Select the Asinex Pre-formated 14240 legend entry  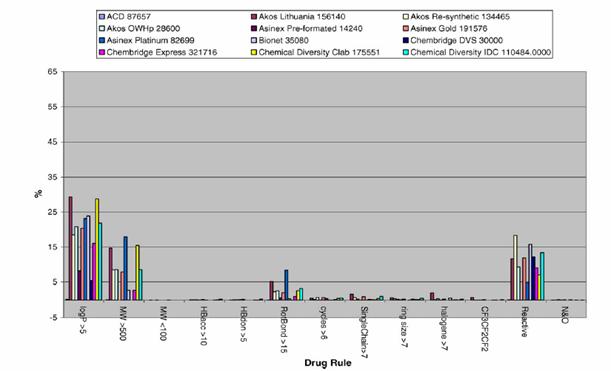pyautogui.click(x=307, y=28)
